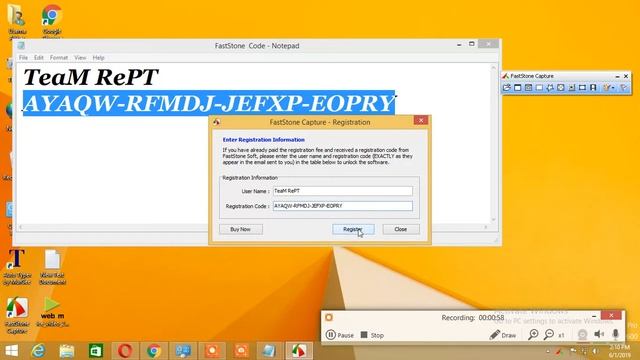Click taskbar clock showing date
This screenshot has width=640, height=360.
pyautogui.click(x=620, y=351)
